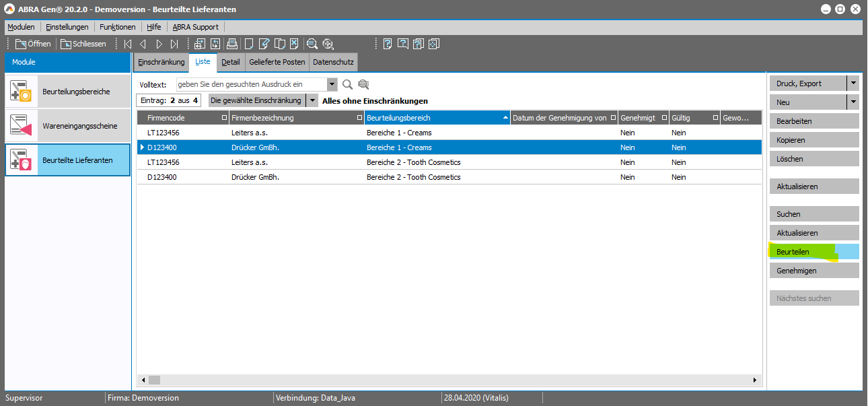Expand the Volltext search dropdown
Image resolution: width=868 pixels, height=406 pixels.
pos(332,84)
